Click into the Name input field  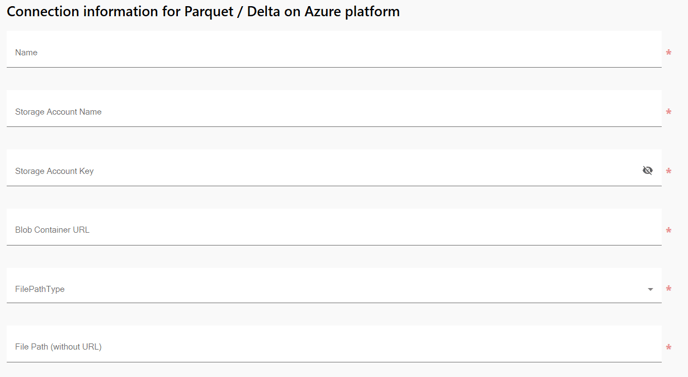pos(334,49)
